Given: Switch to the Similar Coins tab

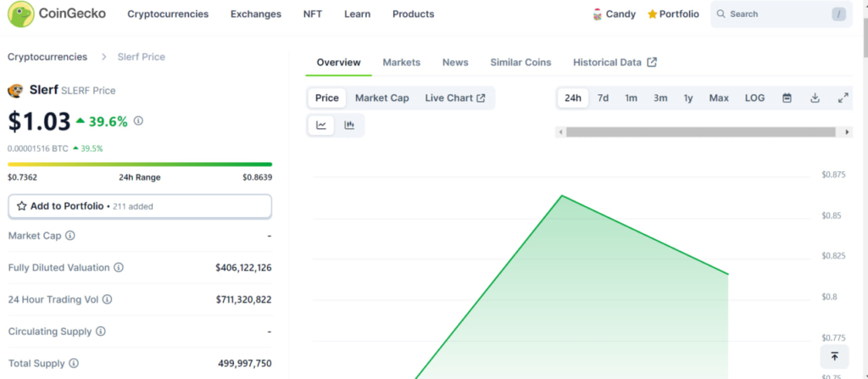Looking at the screenshot, I should point(521,62).
